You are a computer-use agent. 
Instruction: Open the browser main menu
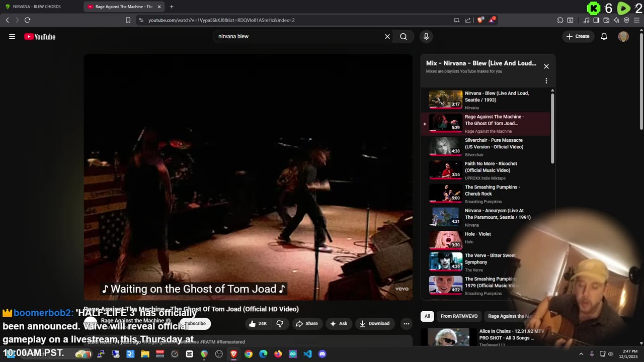(637, 20)
